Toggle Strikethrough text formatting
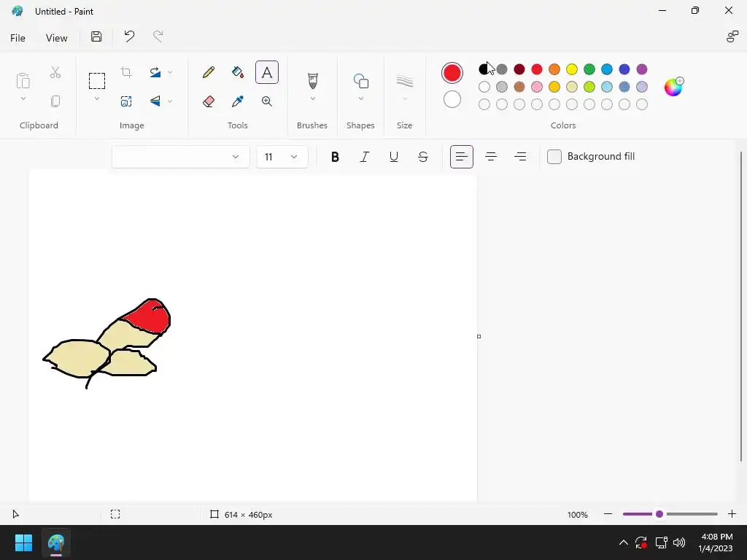This screenshot has width=747, height=560. point(423,157)
